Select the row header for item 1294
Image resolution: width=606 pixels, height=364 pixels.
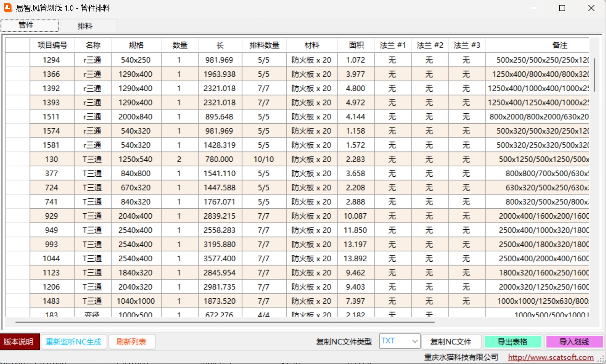pyautogui.click(x=18, y=60)
